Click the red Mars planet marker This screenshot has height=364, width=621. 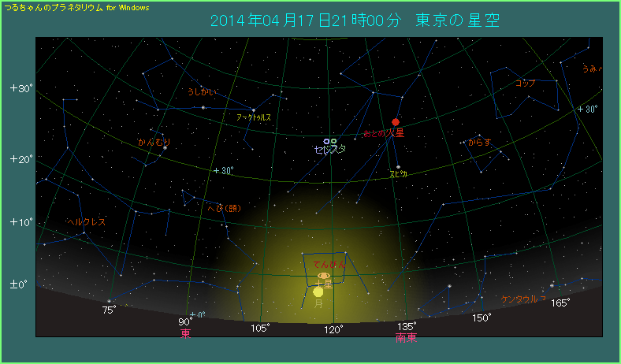[x=396, y=122]
